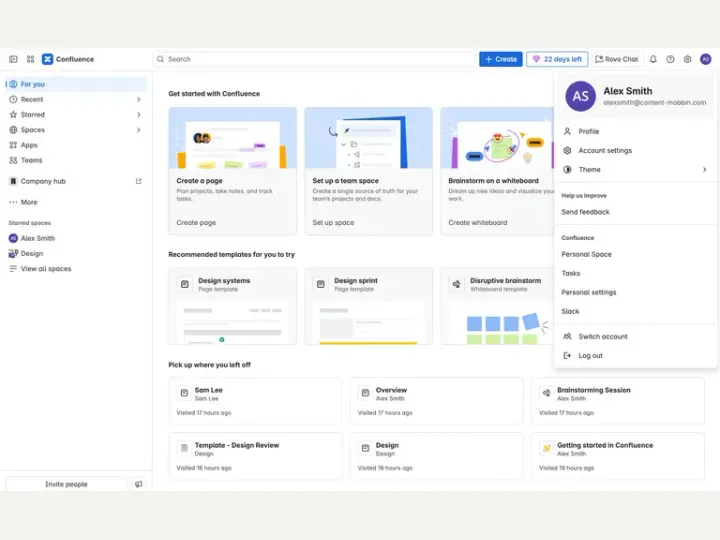Click the 'Starred spaces' sidebar label
Image resolution: width=720 pixels, height=540 pixels.
click(29, 223)
